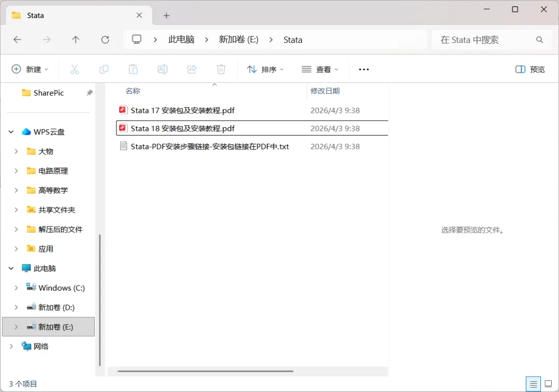Viewport: 559px width, 392px height.
Task: Click the pin icon beside SharePic
Action: point(90,93)
